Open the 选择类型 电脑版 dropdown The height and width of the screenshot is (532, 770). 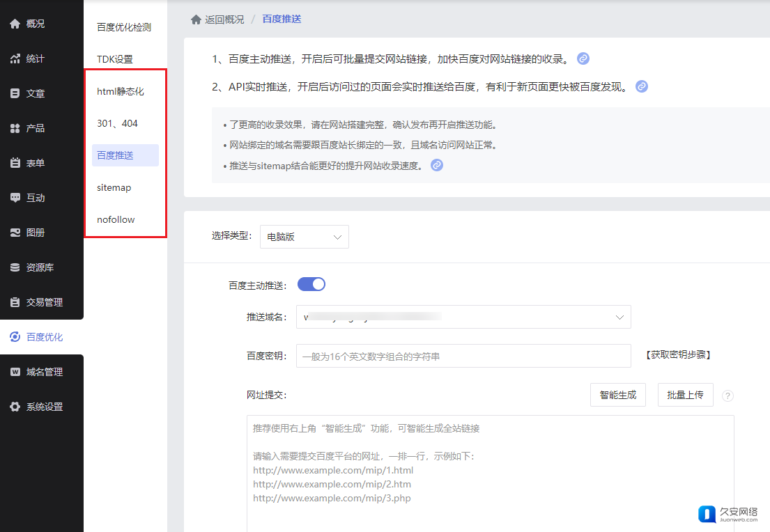coord(305,237)
